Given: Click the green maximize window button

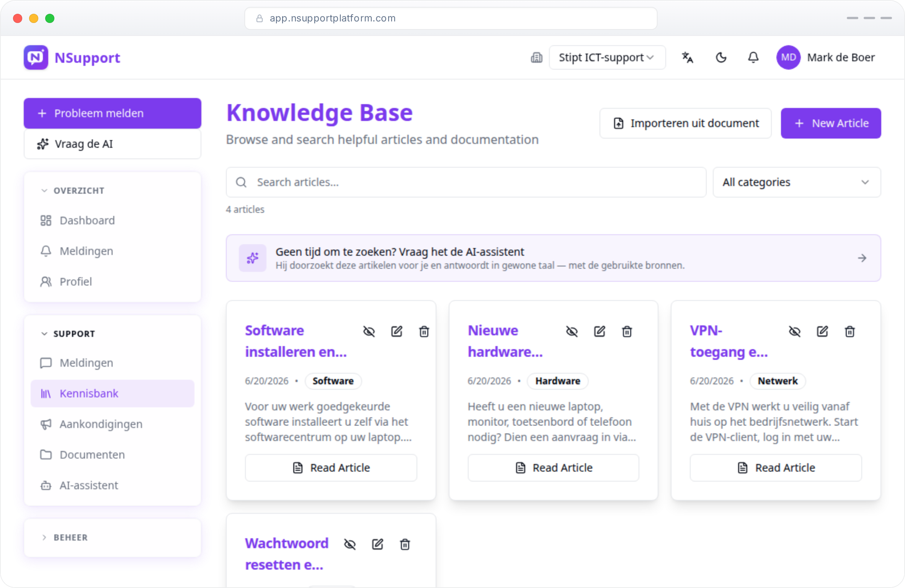Looking at the screenshot, I should (x=50, y=18).
